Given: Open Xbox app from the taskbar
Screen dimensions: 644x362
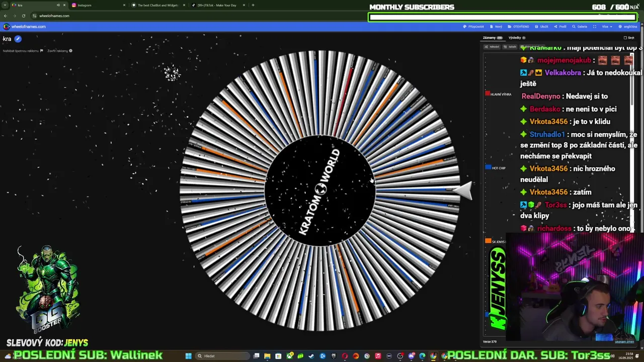Looking at the screenshot, I should click(290, 356).
